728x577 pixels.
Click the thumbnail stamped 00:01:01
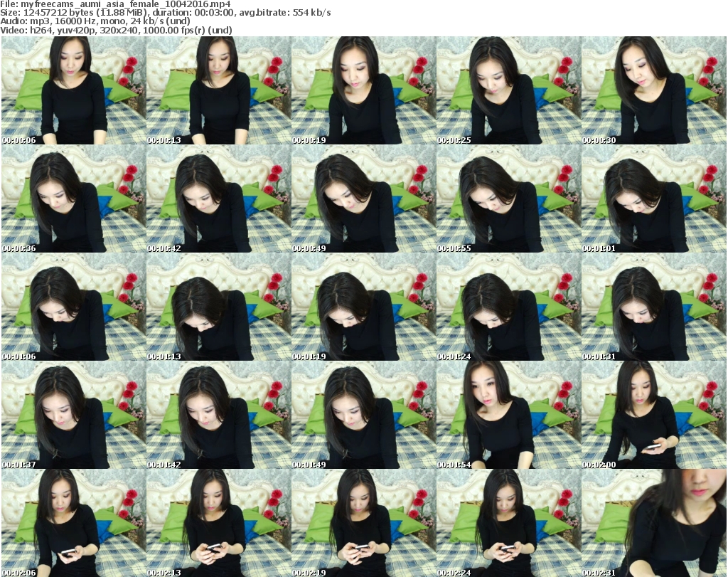pyautogui.click(x=654, y=198)
